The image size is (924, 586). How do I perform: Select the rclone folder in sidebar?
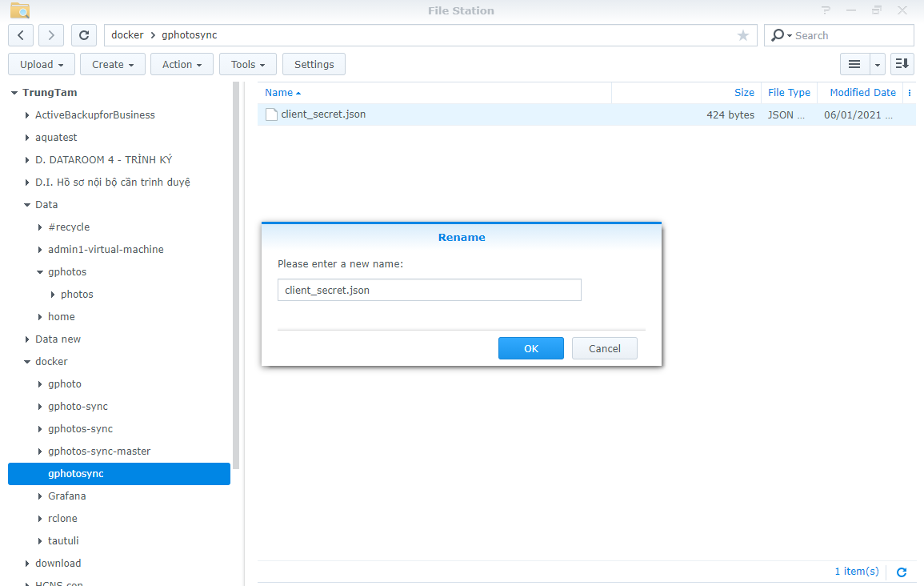point(62,518)
